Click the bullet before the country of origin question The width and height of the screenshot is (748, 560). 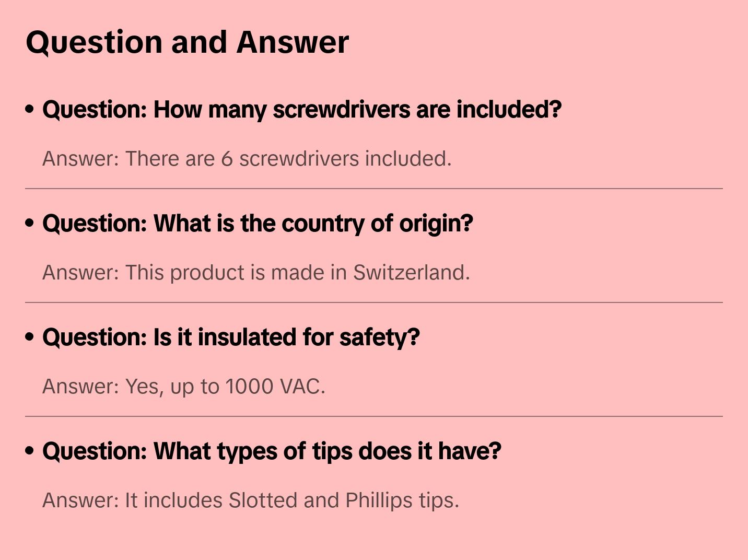tap(30, 223)
